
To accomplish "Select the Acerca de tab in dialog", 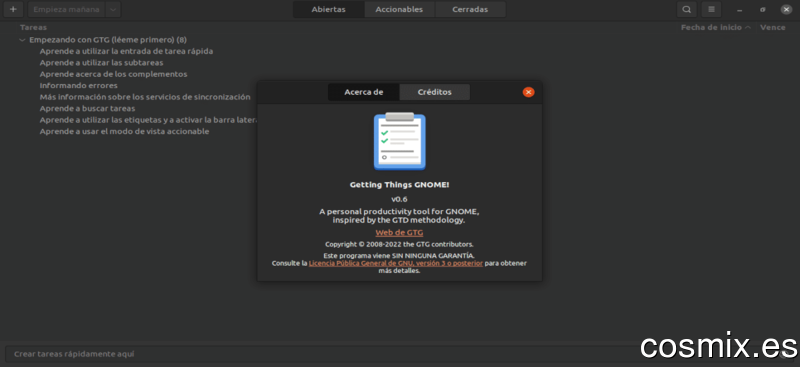I will click(x=364, y=92).
